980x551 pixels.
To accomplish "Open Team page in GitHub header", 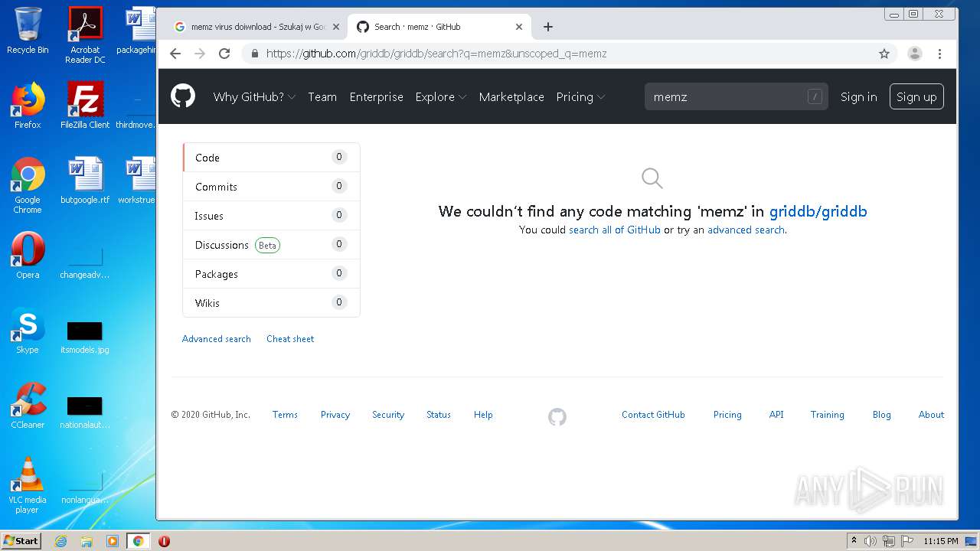I will pyautogui.click(x=322, y=96).
